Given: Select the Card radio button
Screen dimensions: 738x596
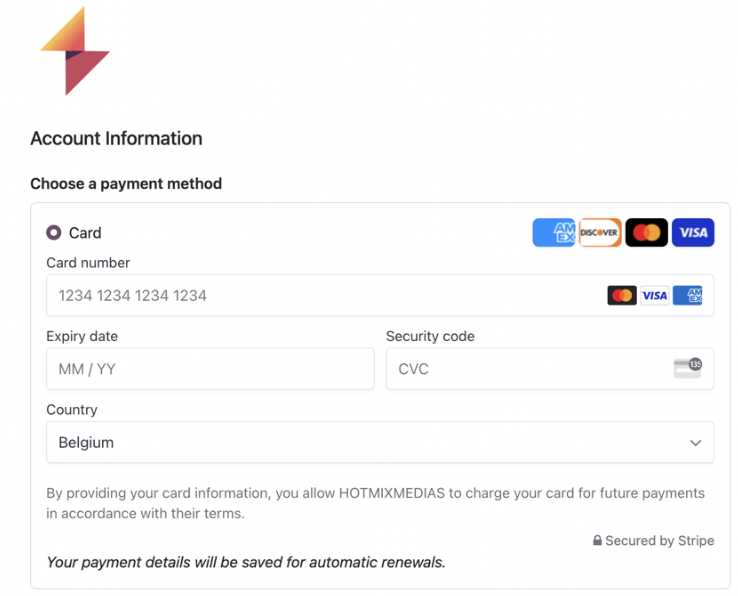Looking at the screenshot, I should [54, 233].
